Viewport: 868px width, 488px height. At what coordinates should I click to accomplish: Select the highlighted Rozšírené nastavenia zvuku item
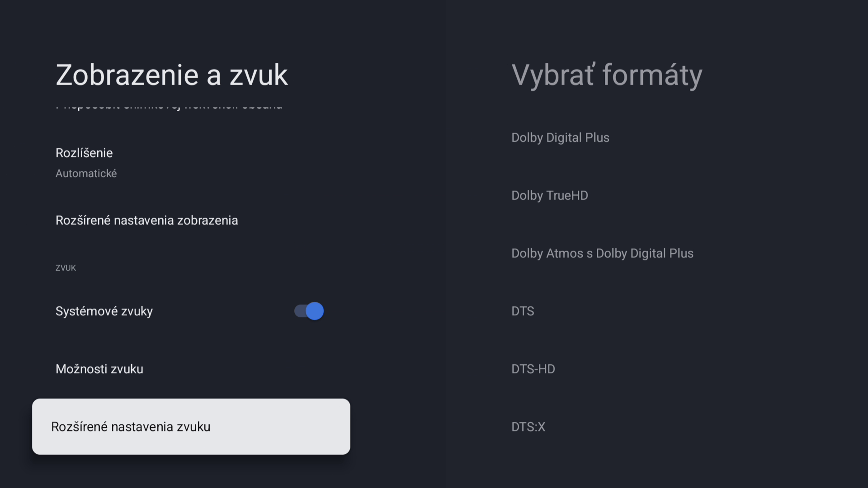click(x=191, y=427)
